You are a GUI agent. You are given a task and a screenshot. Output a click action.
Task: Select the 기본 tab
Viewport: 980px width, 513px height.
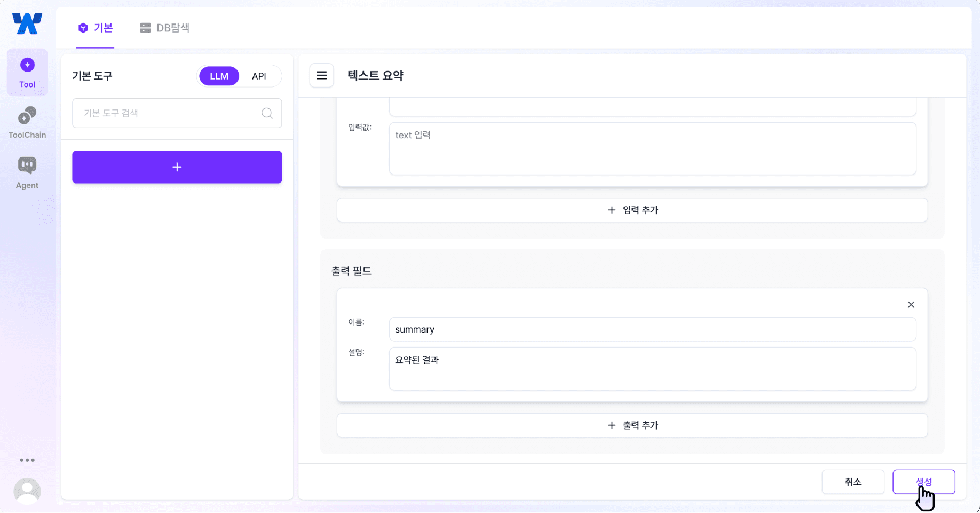pos(95,28)
